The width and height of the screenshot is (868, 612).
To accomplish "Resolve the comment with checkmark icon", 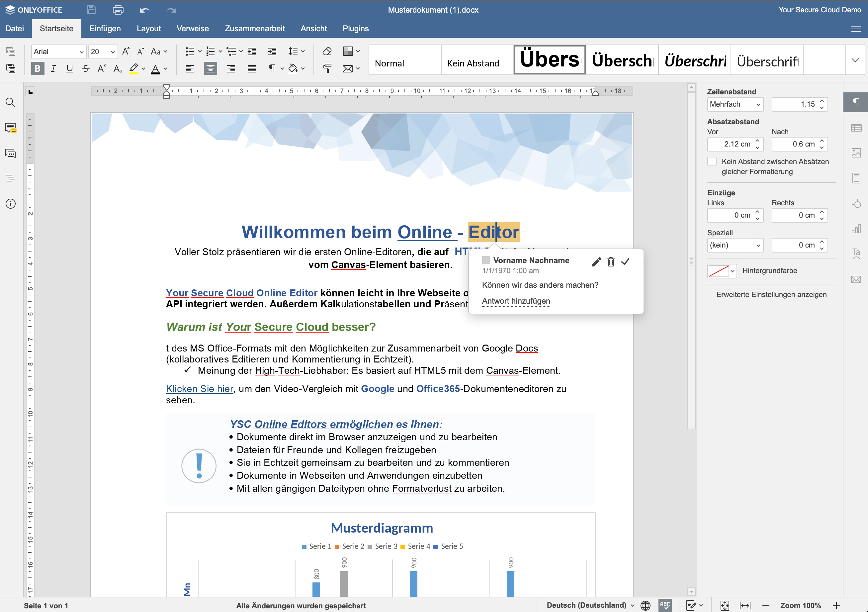I will 625,261.
